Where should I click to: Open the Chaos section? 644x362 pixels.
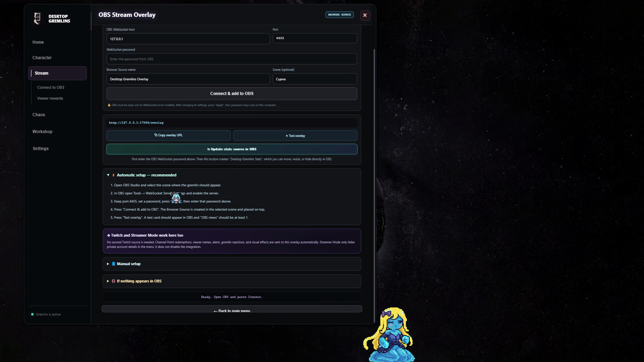[39, 115]
